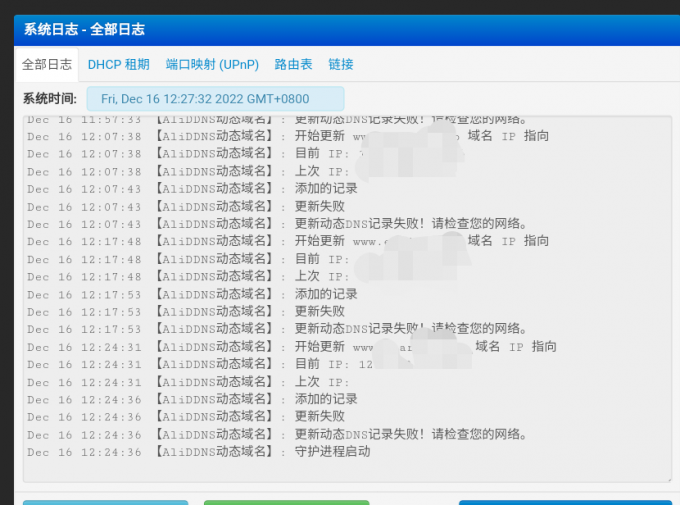Viewport: 680px width, 505px height.
Task: Open the 链接 tab
Action: click(x=341, y=64)
